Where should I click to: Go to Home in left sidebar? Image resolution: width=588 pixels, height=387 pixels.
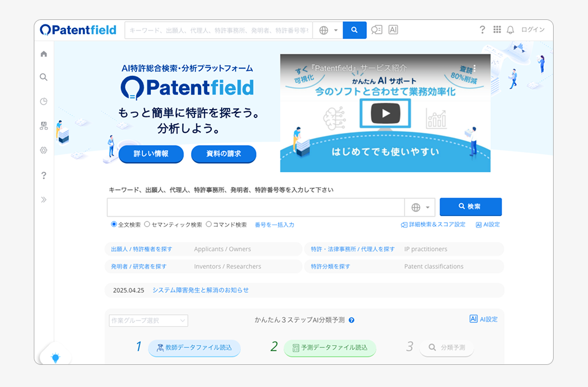pos(44,54)
